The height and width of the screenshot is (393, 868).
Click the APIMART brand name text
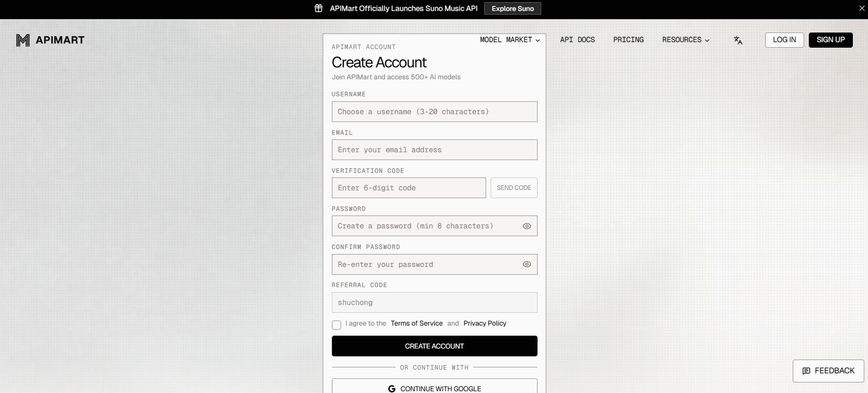(60, 40)
